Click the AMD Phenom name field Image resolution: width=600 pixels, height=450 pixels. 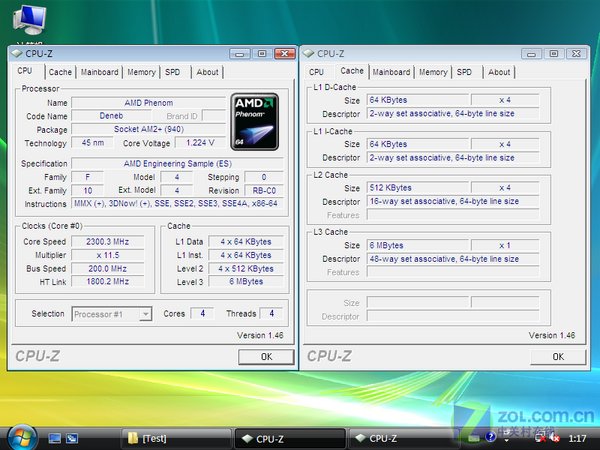tap(148, 103)
